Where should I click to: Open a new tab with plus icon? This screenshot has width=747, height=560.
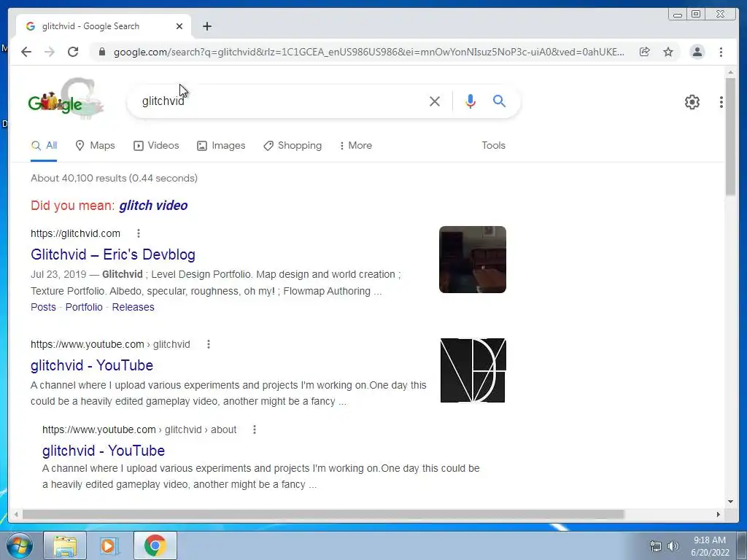(206, 26)
